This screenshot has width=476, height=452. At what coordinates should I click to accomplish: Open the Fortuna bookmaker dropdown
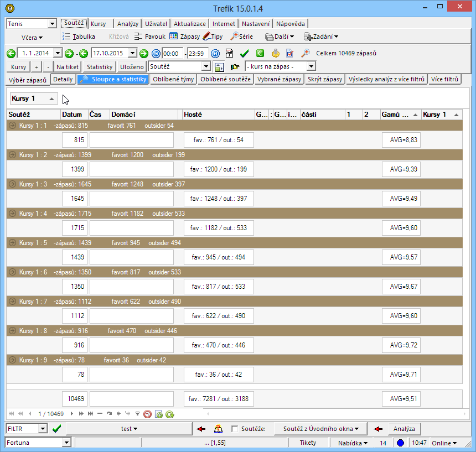(x=67, y=443)
